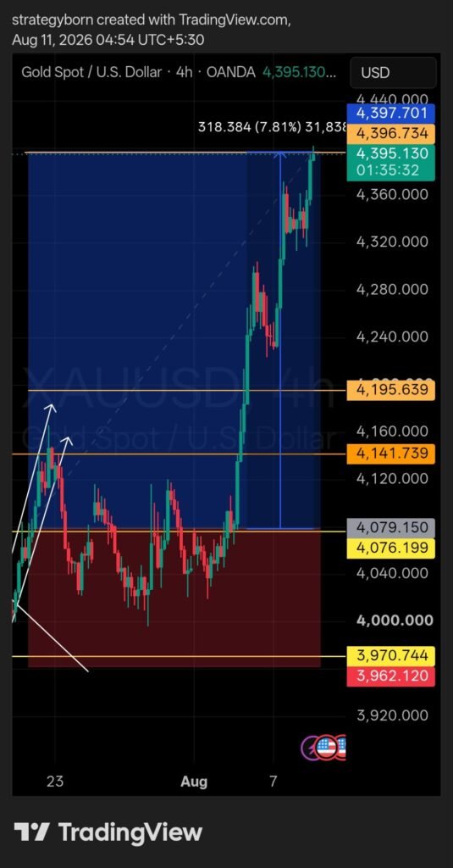Viewport: 453px width, 868px height.
Task: Click the Gold Spot / U.S. Dollar symbol title
Action: [91, 73]
